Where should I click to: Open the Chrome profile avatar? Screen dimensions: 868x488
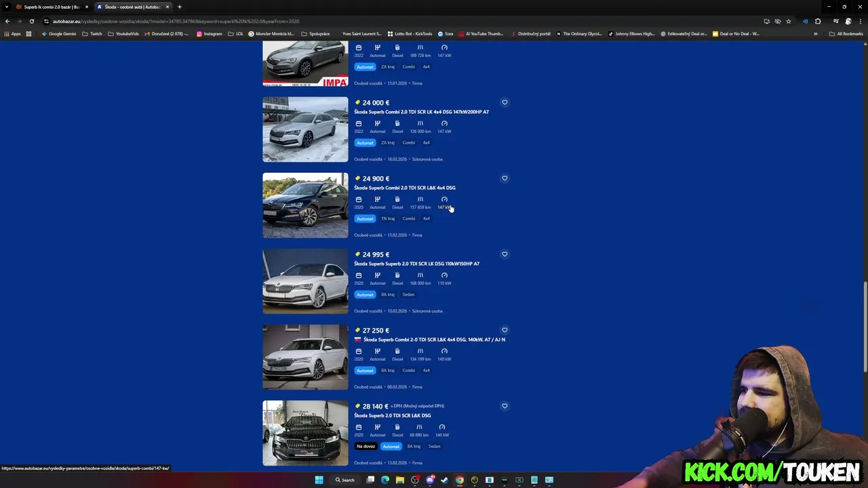coord(848,21)
